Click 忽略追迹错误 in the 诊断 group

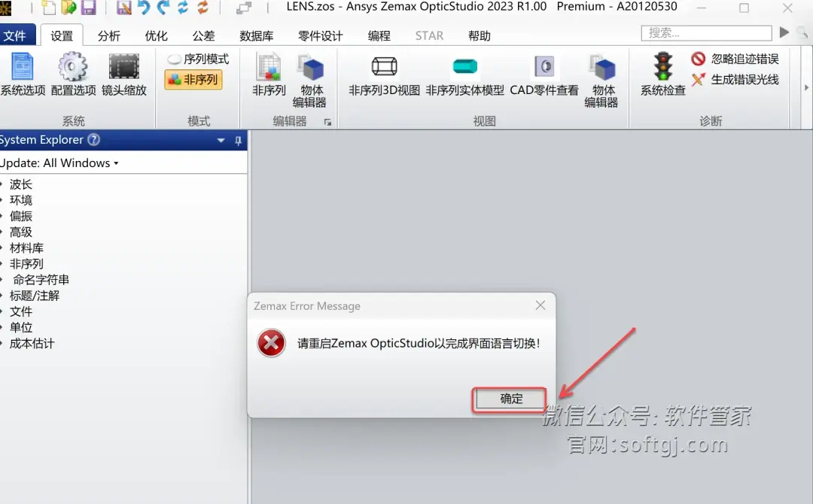735,59
